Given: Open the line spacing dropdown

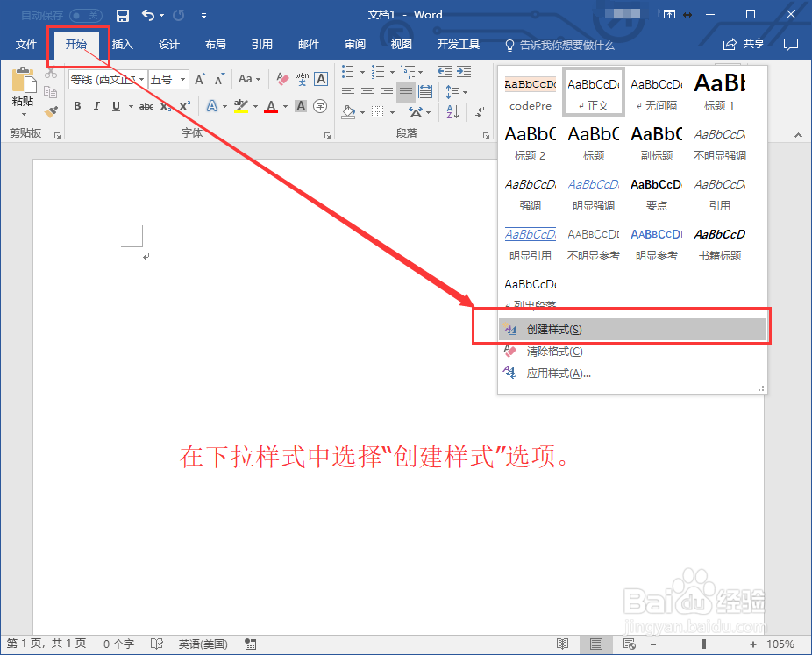Looking at the screenshot, I should (456, 92).
